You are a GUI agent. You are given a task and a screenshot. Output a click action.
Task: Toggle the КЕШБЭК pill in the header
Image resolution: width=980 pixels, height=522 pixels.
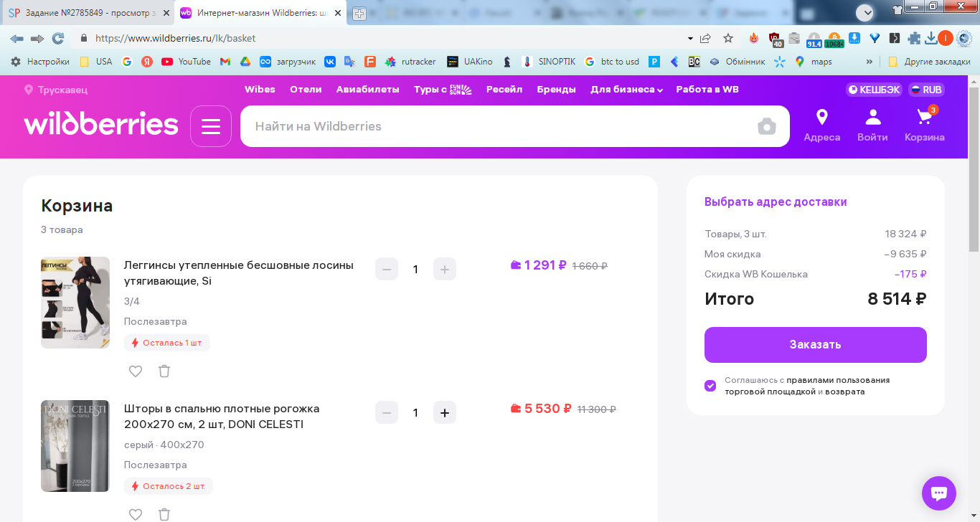tap(873, 90)
